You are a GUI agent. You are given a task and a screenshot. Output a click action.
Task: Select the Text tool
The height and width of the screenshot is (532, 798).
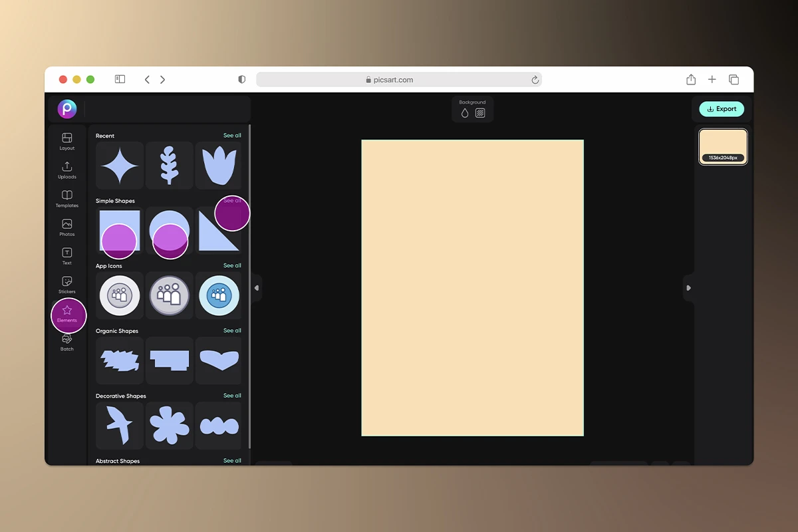[66, 256]
